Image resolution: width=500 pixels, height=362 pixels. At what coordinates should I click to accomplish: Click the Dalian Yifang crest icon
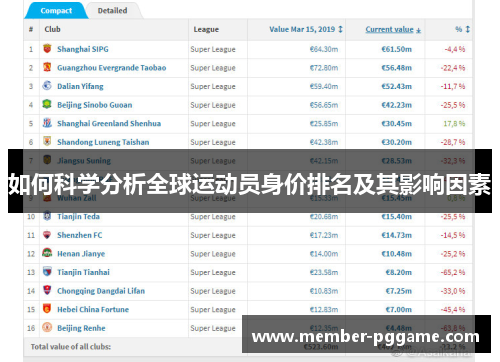(x=47, y=86)
